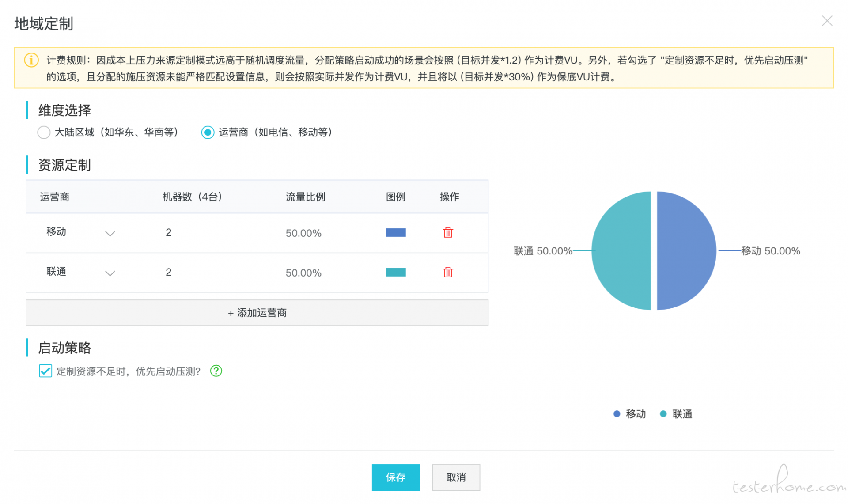
Task: Toggle 定制资源不足时优先启动压测 checkbox
Action: click(x=45, y=371)
